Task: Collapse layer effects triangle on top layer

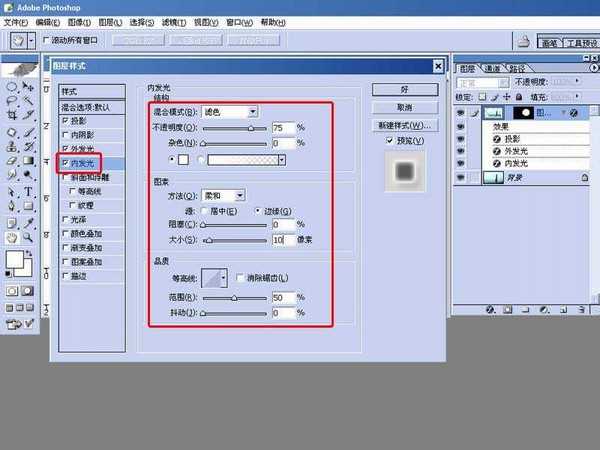Action: click(564, 112)
